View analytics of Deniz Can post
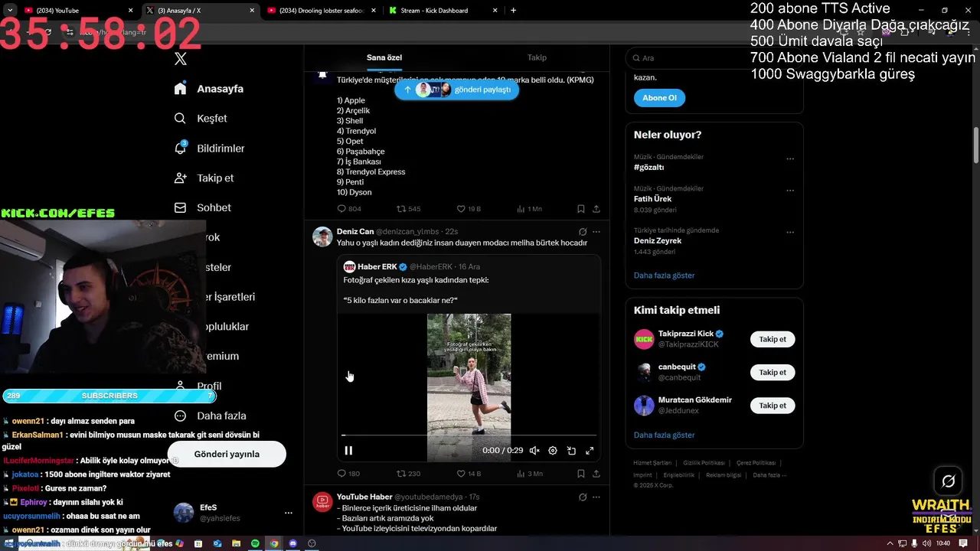Viewport: 980px width, 551px height. tap(529, 474)
